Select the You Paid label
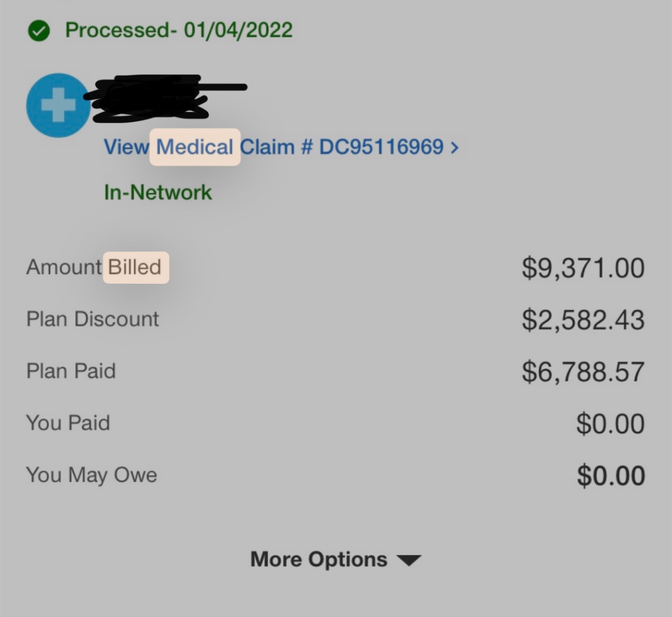 (x=68, y=423)
